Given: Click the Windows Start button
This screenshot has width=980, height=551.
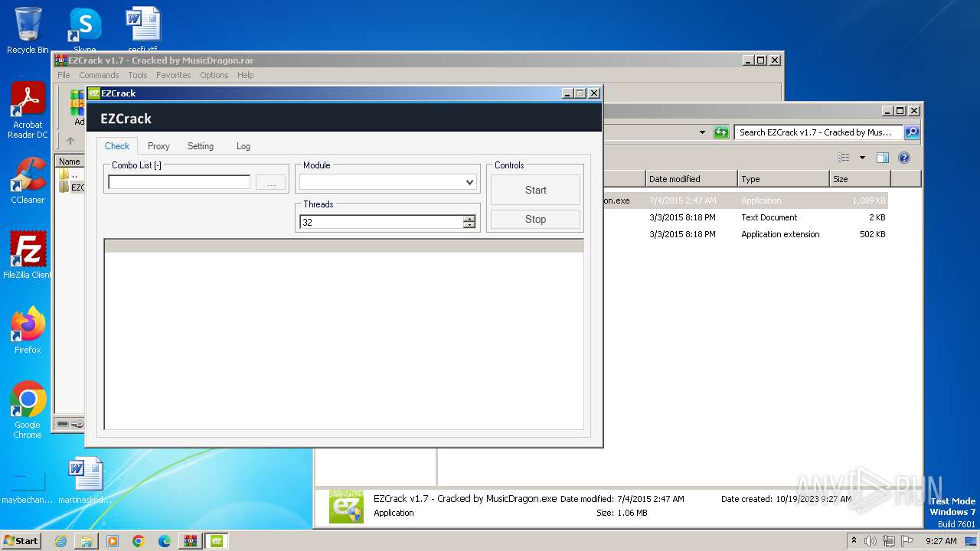Looking at the screenshot, I should point(21,540).
